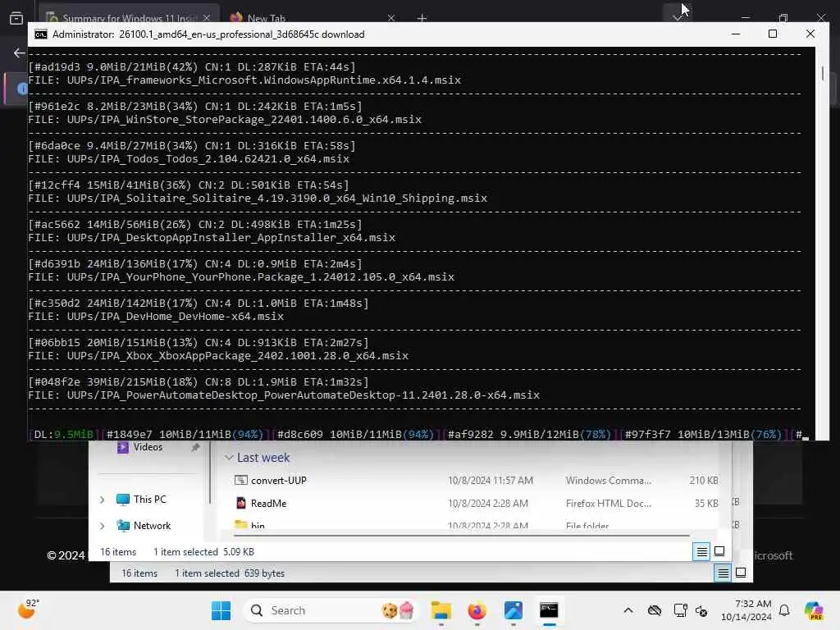Click the DevHome-x64.msix file line

(156, 316)
